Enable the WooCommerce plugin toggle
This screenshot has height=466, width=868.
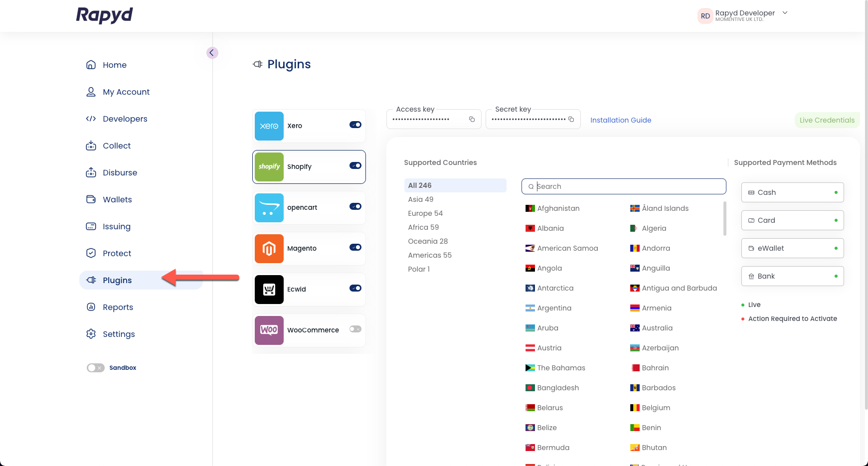point(355,329)
